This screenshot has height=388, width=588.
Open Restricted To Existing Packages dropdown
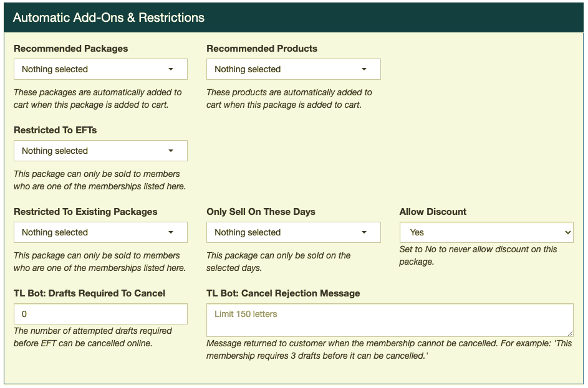100,232
